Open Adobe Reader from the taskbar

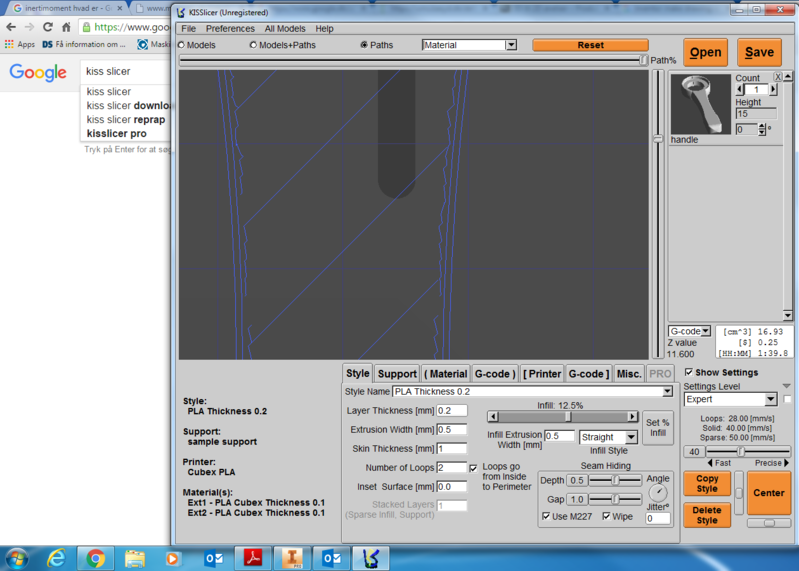(253, 559)
